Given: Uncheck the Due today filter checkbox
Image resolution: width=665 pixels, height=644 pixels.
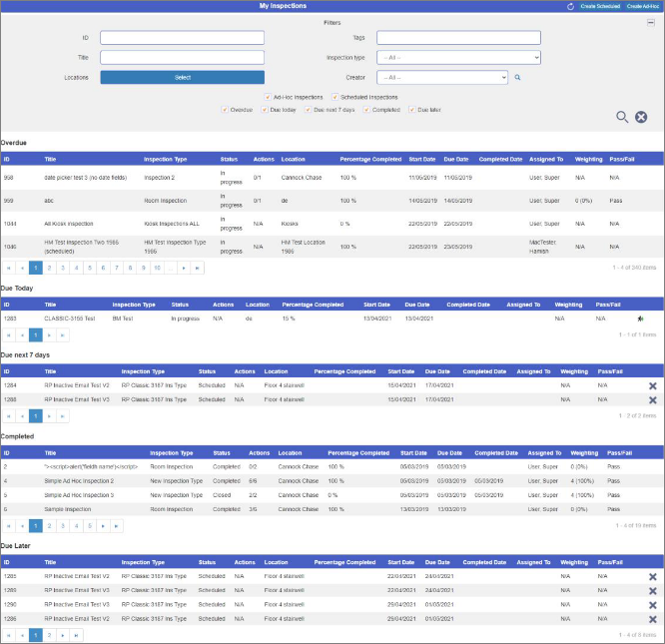Looking at the screenshot, I should (265, 110).
